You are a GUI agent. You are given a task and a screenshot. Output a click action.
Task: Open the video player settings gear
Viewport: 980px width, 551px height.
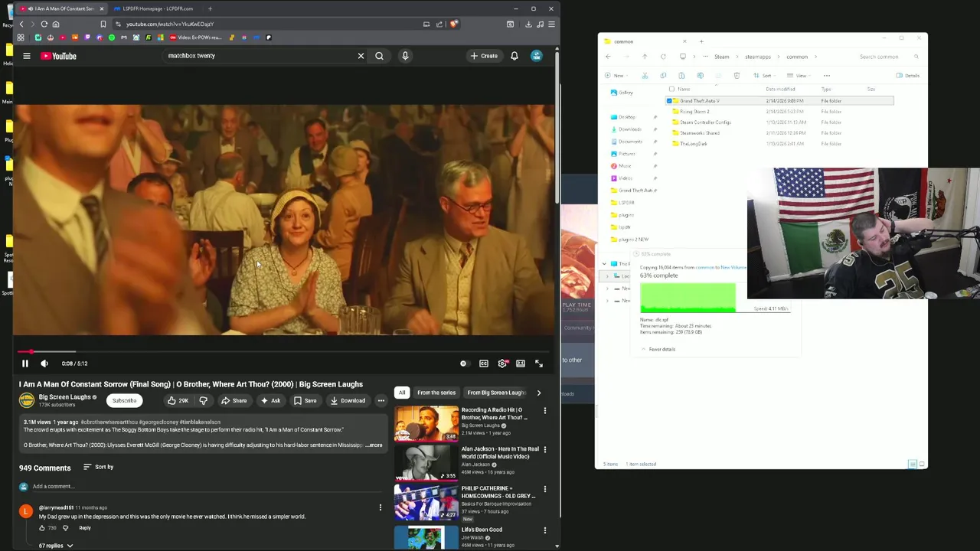[x=502, y=364]
